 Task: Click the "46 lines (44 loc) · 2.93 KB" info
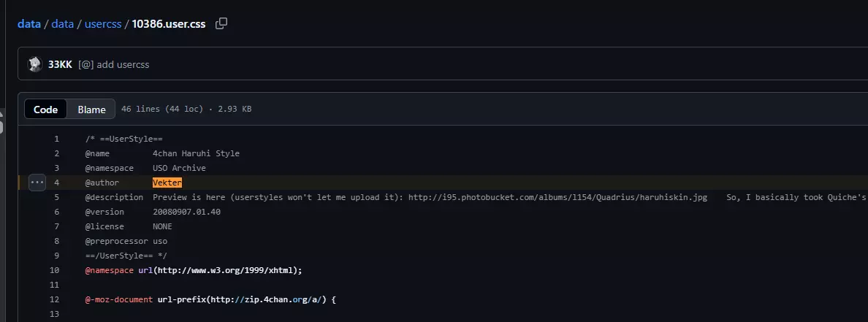(186, 109)
